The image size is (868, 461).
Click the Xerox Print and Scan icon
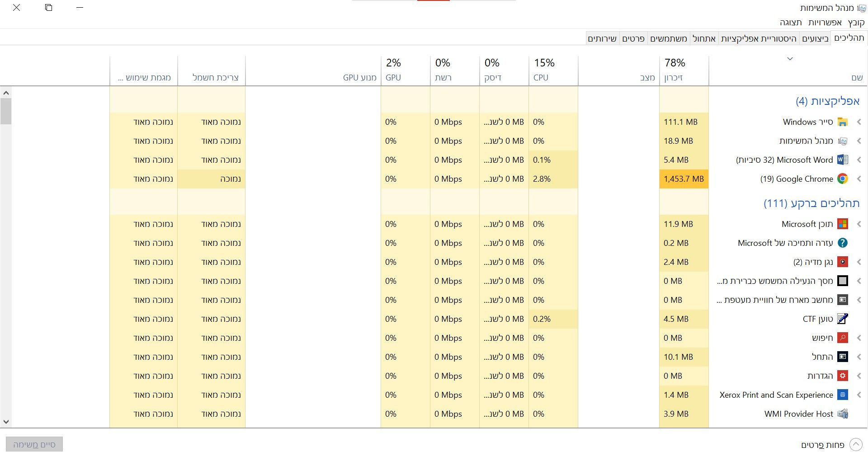[842, 395]
